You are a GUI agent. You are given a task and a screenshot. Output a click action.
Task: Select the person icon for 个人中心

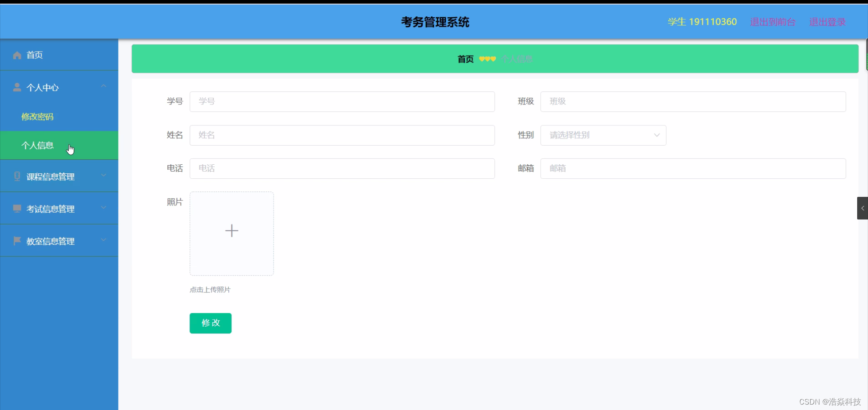[x=17, y=87]
